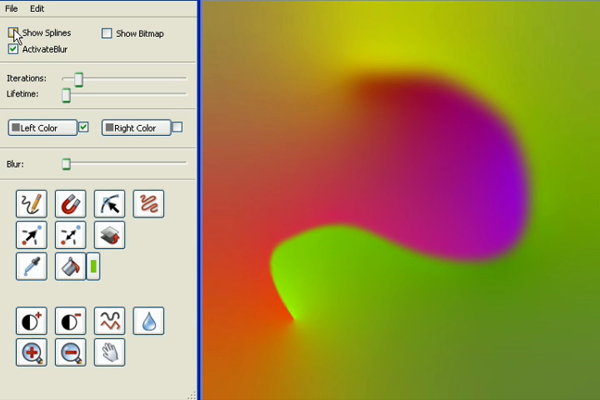Image resolution: width=600 pixels, height=400 pixels.
Task: Pick the red scribble stroke tool
Action: pos(148,204)
